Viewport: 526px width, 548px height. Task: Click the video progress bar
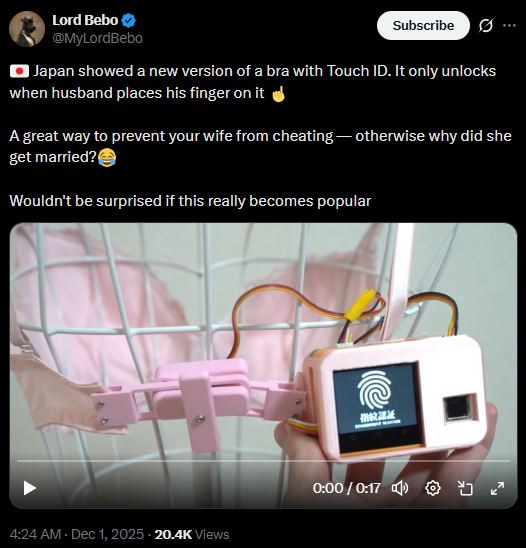coord(263,461)
